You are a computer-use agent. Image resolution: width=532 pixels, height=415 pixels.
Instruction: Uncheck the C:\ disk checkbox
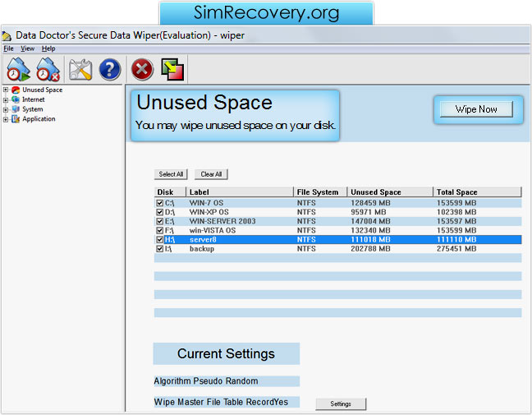[x=160, y=203]
